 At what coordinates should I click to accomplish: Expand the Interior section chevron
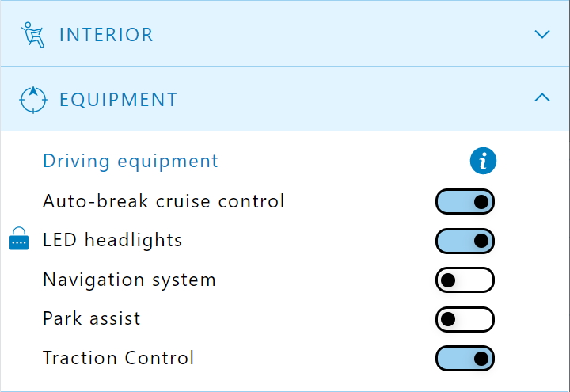pyautogui.click(x=542, y=34)
